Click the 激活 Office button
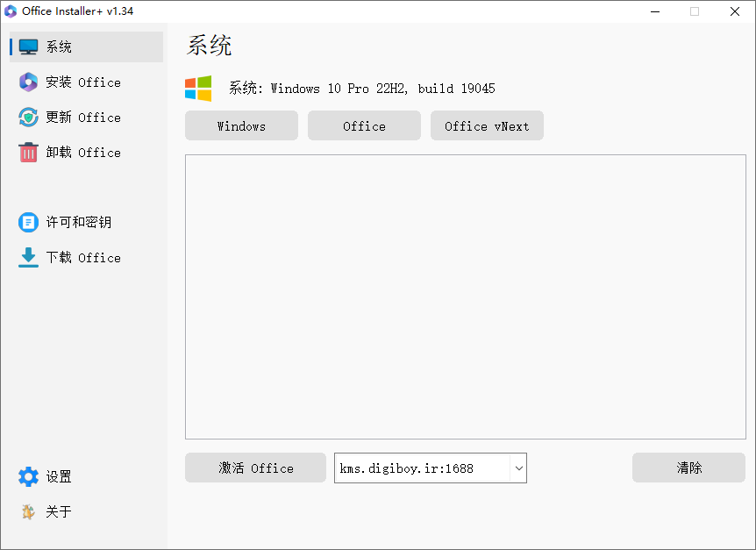756x550 pixels. coord(255,468)
